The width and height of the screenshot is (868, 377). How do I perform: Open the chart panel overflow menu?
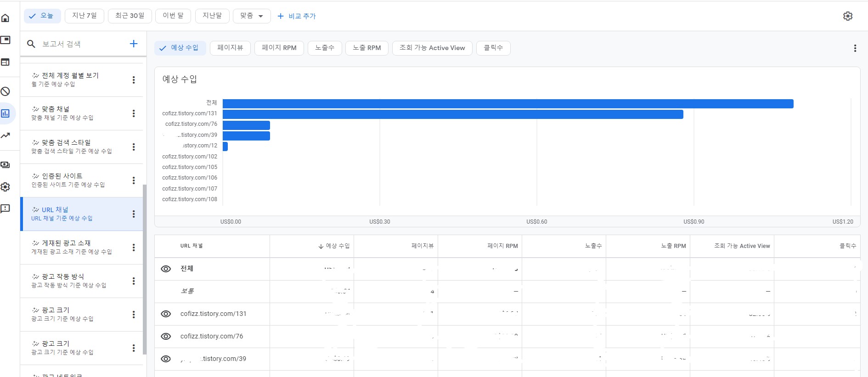pyautogui.click(x=855, y=48)
